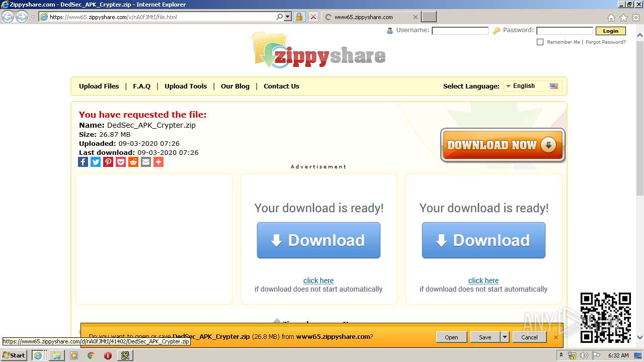Click the search magnifier in the address bar
This screenshot has height=362, width=644.
[280, 17]
